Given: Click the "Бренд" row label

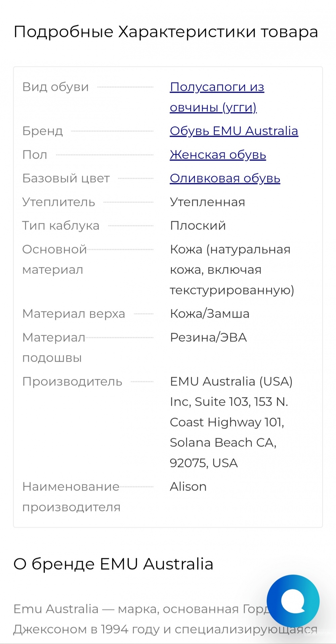Looking at the screenshot, I should coord(42,131).
